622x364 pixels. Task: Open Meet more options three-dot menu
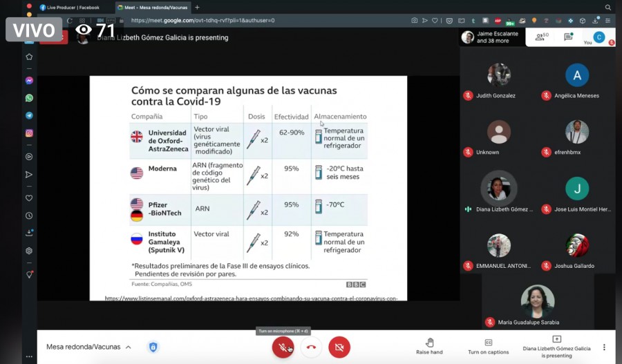(604, 347)
